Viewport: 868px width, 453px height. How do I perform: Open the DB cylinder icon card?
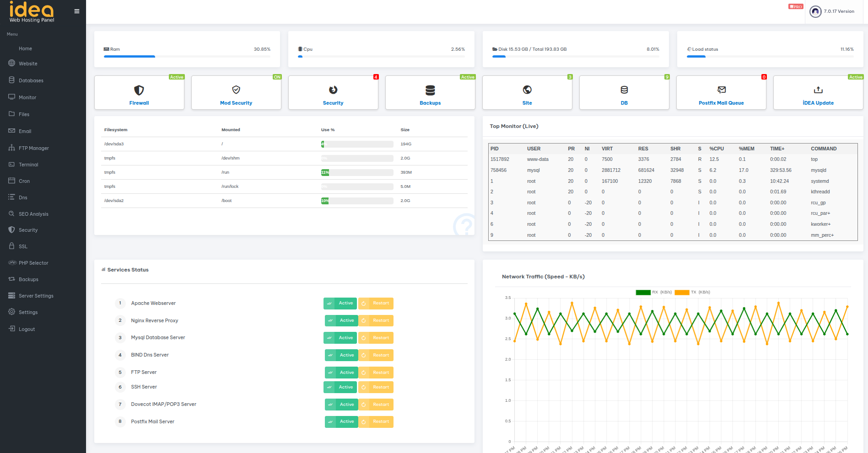[x=624, y=90]
